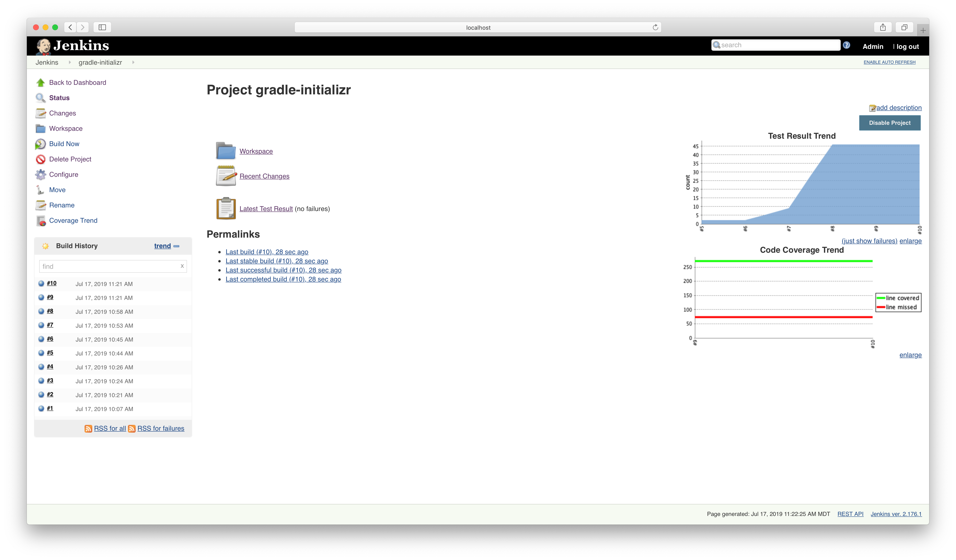Viewport: 956px width, 560px height.
Task: Click the Back to Dashboard arrow icon
Action: click(x=40, y=83)
